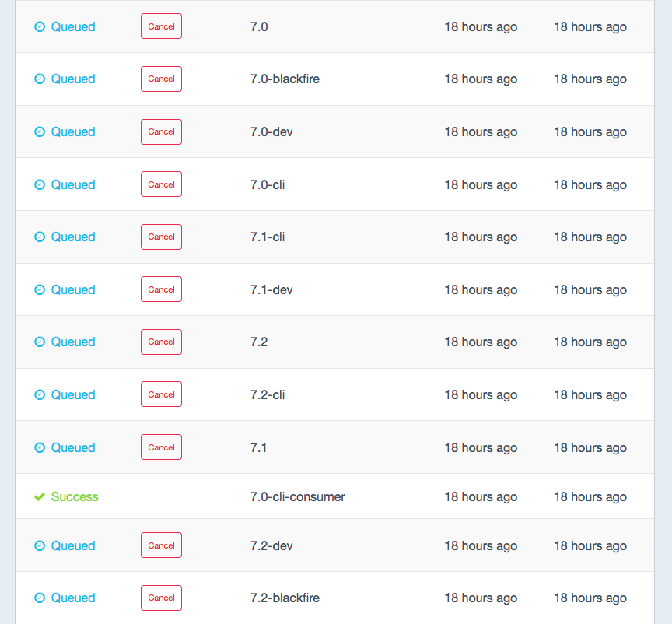Viewport: 672px width, 624px height.
Task: Click the clock icon next to 7.1-cli
Action: pos(39,237)
